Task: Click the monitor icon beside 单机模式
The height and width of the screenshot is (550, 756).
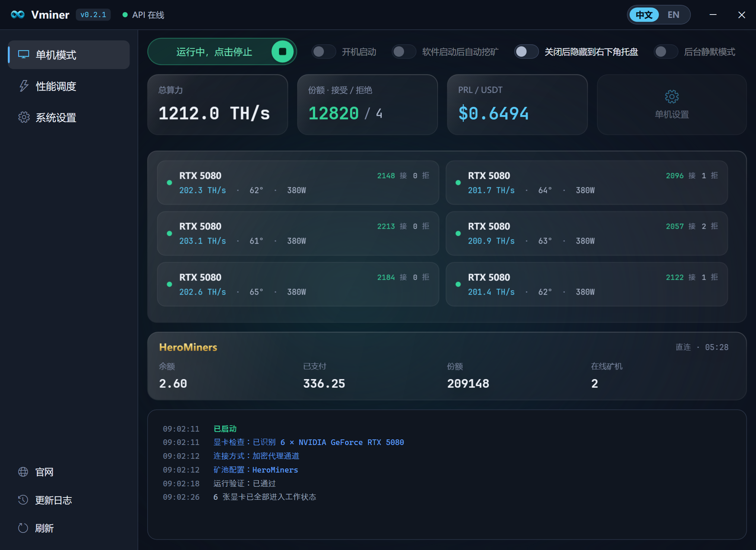Action: click(24, 54)
